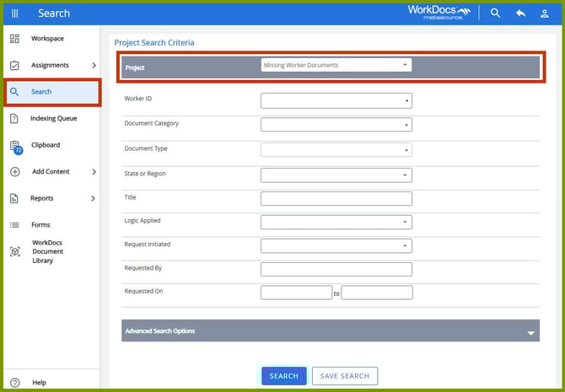Open Workspace from the sidebar
Screen dimensions: 565x392
point(47,39)
